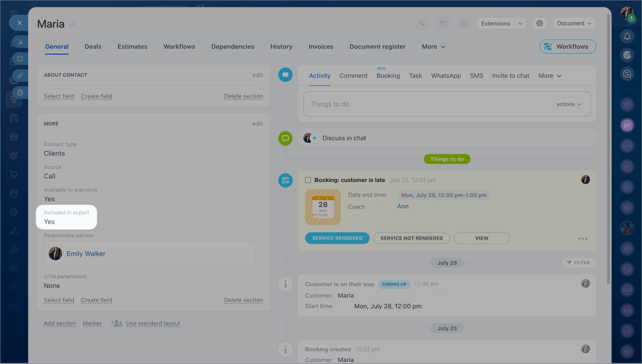Open Emily Walker's profile link
642x364 pixels.
click(86, 254)
